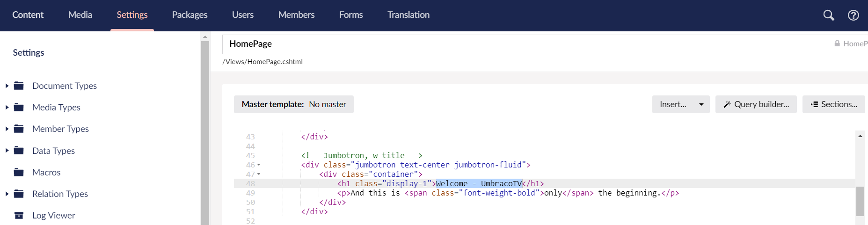
Task: Open the Members section
Action: (x=296, y=15)
